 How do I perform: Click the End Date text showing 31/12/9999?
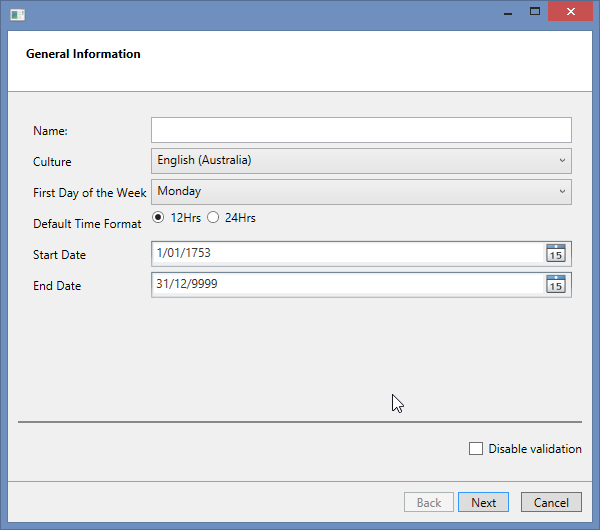click(187, 285)
